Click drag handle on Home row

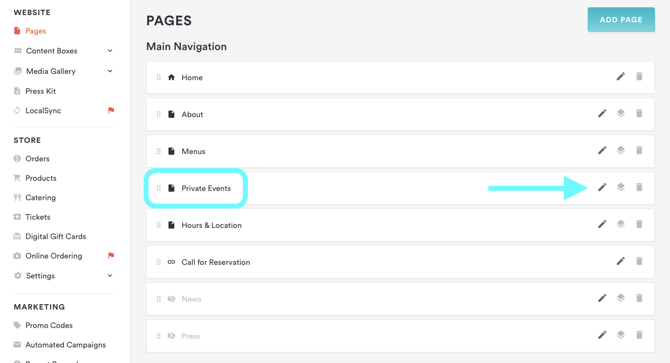pyautogui.click(x=159, y=77)
